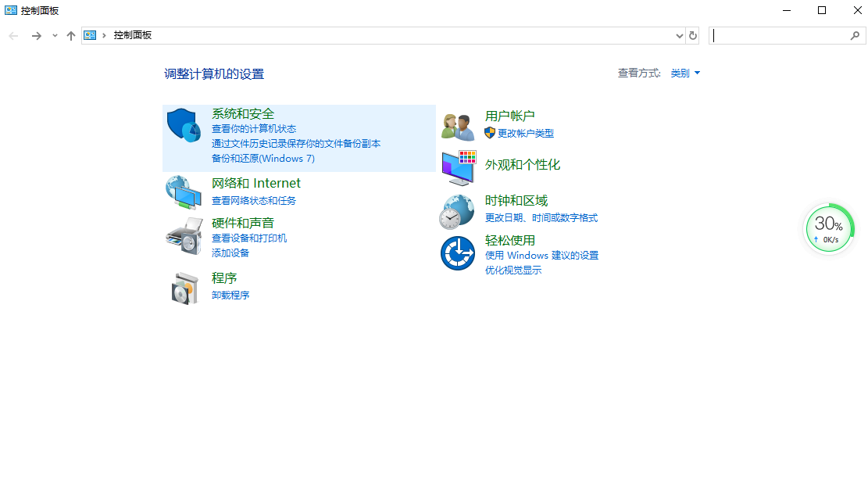Open 查看你的计算机状态 link
This screenshot has height=487, width=868.
coord(253,129)
